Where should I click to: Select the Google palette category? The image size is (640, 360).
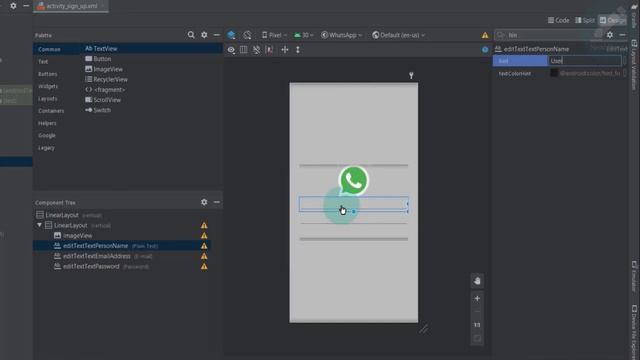click(47, 136)
